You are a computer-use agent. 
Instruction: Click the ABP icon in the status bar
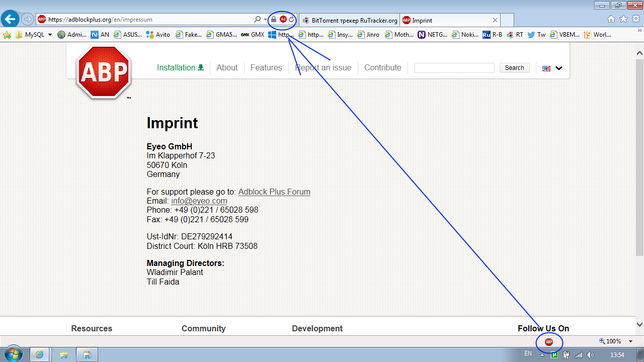coord(549,342)
